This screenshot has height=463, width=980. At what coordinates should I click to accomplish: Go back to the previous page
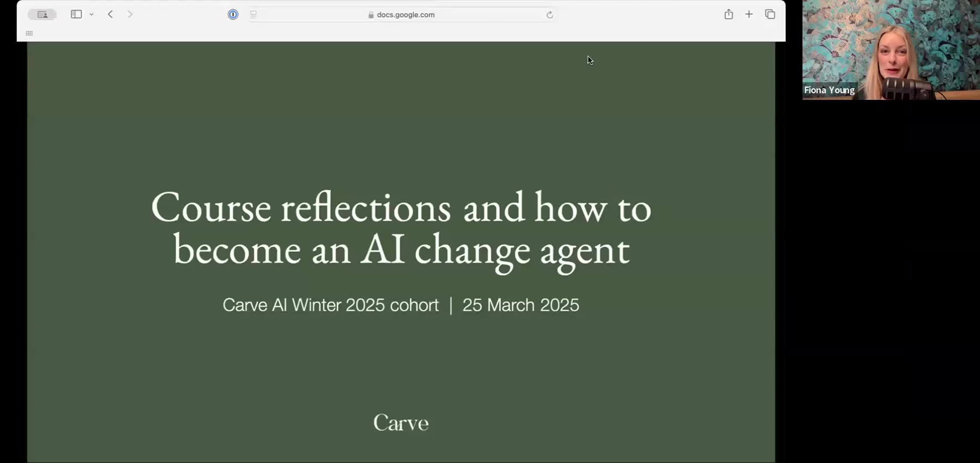(110, 15)
